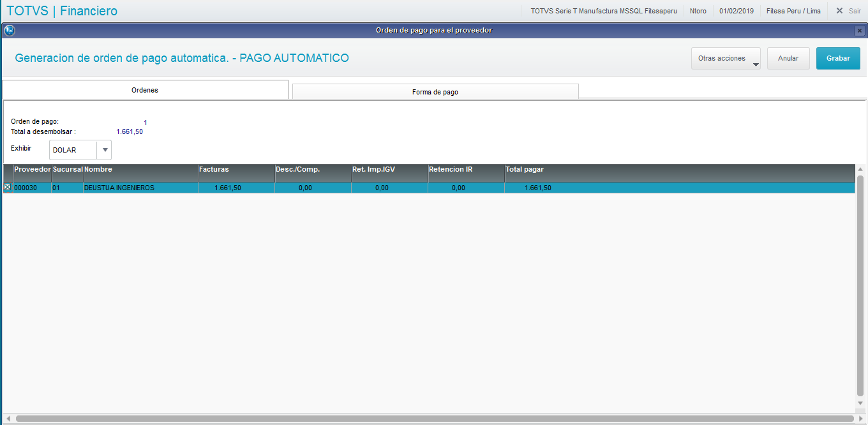Click the TOTVS window icon in title bar

[x=9, y=30]
